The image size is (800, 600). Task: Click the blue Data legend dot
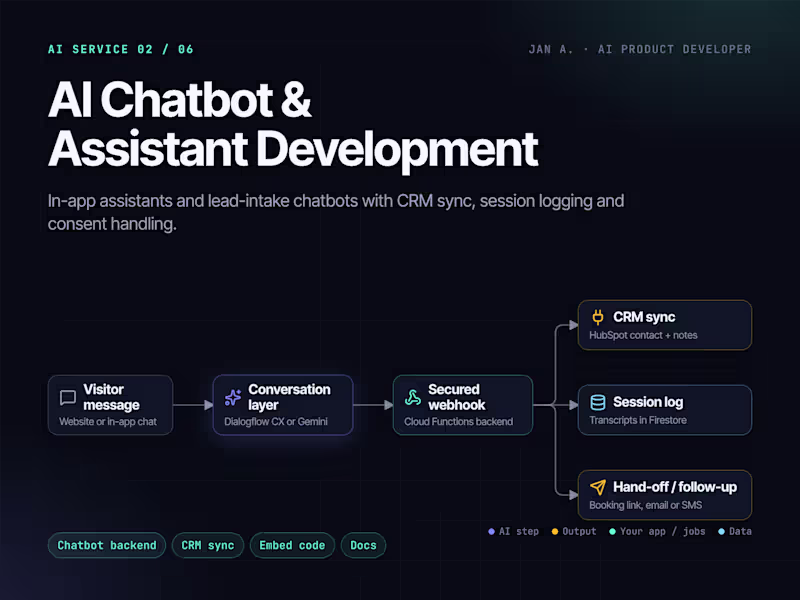click(721, 532)
